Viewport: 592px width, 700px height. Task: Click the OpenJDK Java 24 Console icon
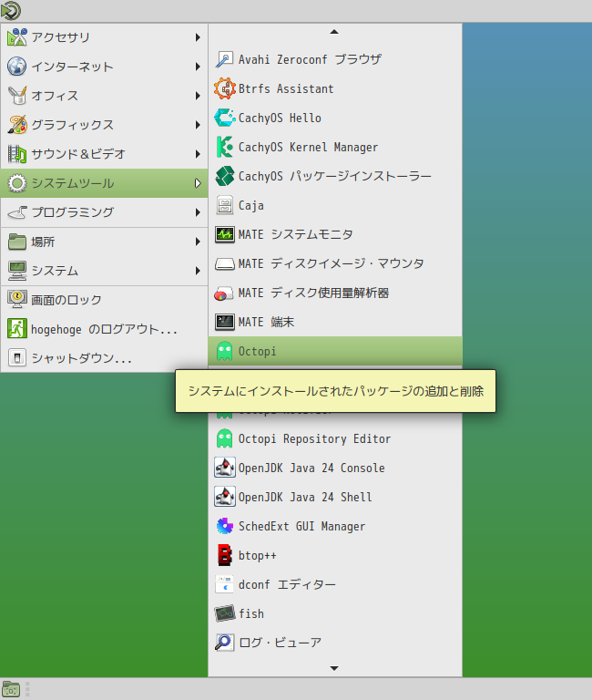[x=224, y=468]
